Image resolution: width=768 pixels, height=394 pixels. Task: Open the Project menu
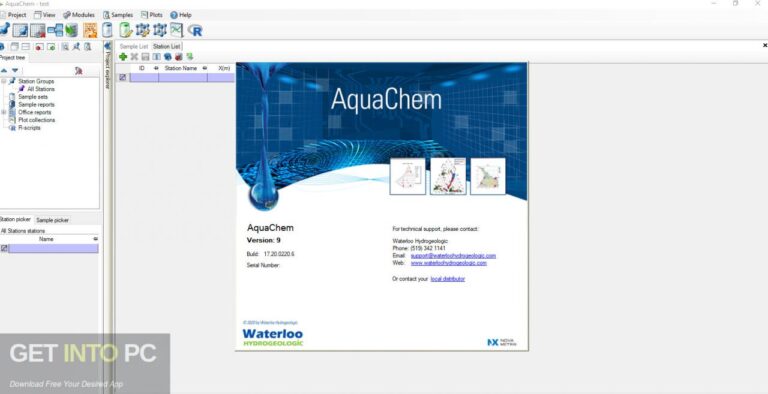point(13,15)
